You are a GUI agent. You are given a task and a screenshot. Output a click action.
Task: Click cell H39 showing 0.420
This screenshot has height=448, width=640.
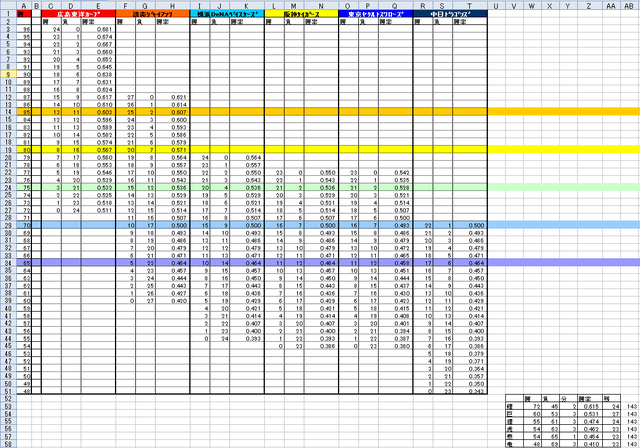click(172, 301)
